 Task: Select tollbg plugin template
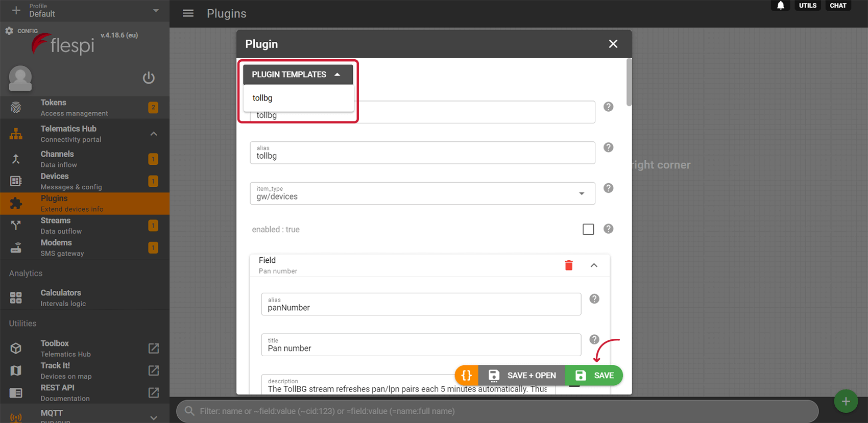click(299, 98)
